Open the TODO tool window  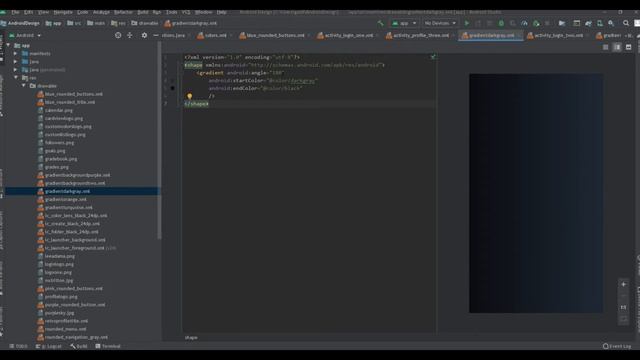click(18, 346)
